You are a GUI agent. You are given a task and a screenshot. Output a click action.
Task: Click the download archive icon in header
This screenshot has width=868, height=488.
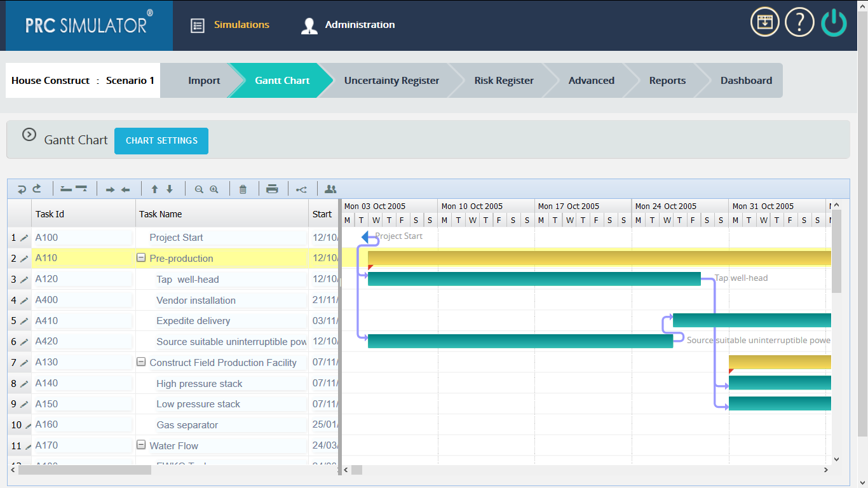pyautogui.click(x=765, y=23)
